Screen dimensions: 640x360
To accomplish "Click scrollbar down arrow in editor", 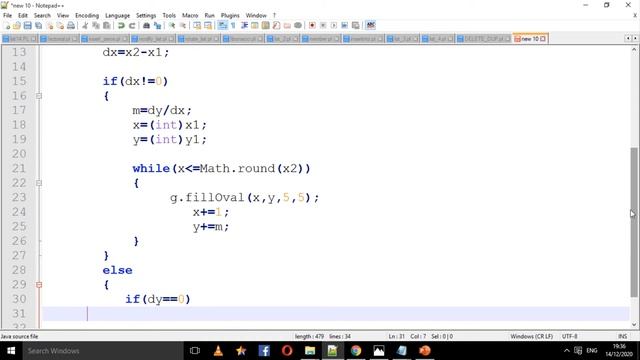I will [634, 325].
